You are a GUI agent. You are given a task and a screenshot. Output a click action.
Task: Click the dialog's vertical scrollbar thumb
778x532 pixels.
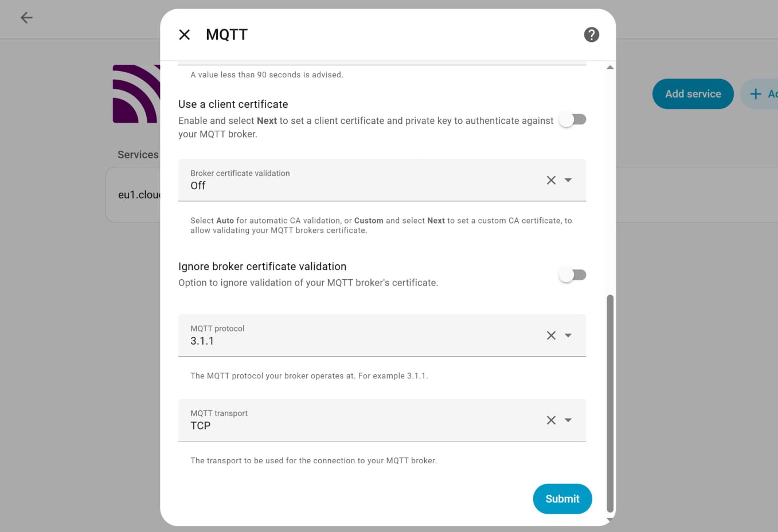pyautogui.click(x=610, y=401)
